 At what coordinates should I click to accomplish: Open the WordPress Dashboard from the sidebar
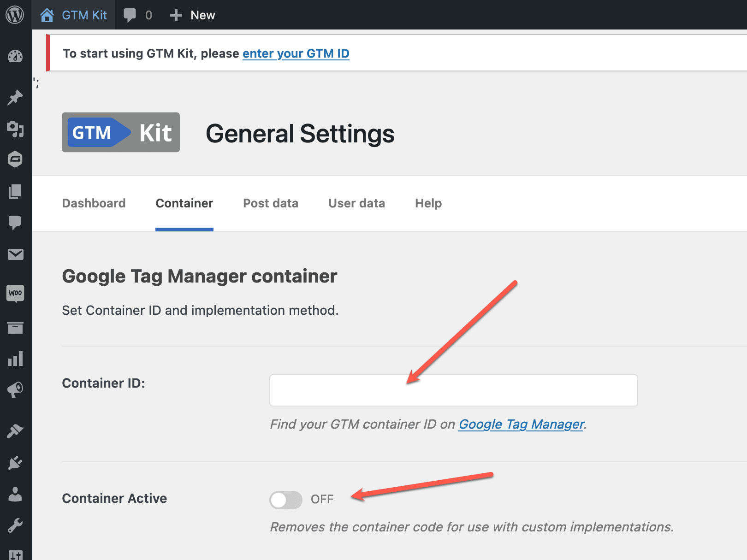(x=15, y=57)
